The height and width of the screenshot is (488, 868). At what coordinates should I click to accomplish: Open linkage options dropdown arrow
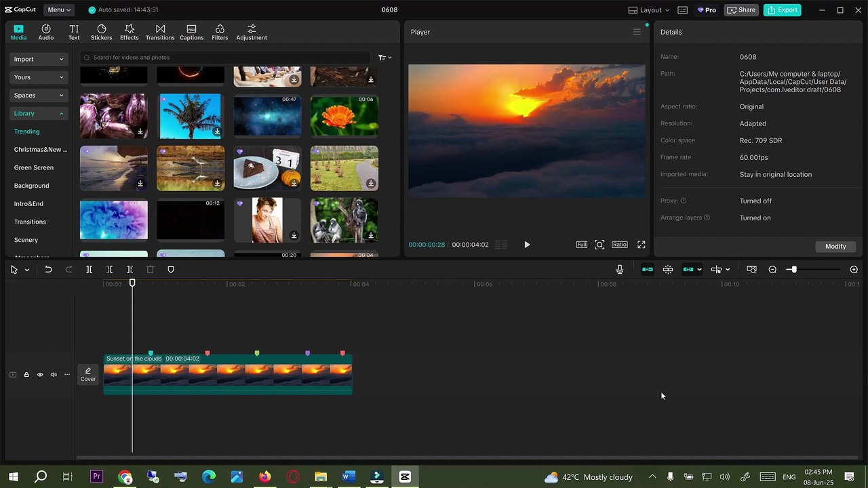click(699, 270)
